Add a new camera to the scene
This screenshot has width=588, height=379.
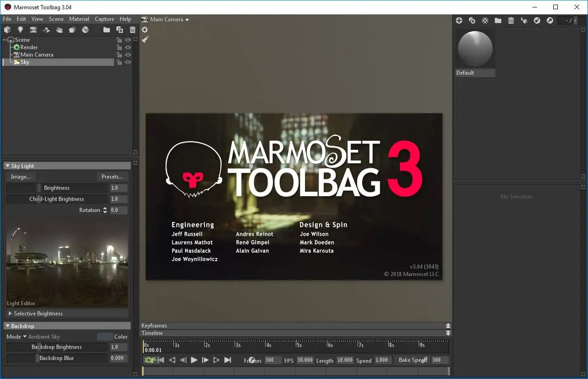33,30
